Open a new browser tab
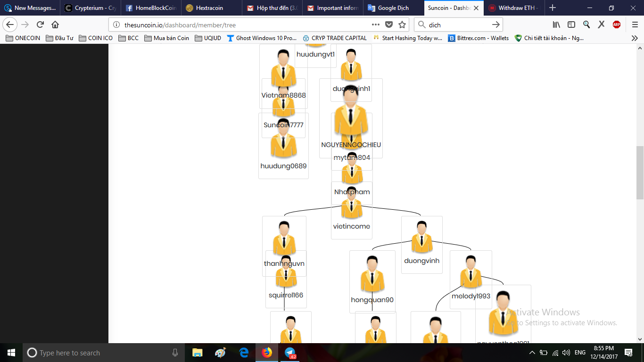The width and height of the screenshot is (644, 362). coord(553,8)
